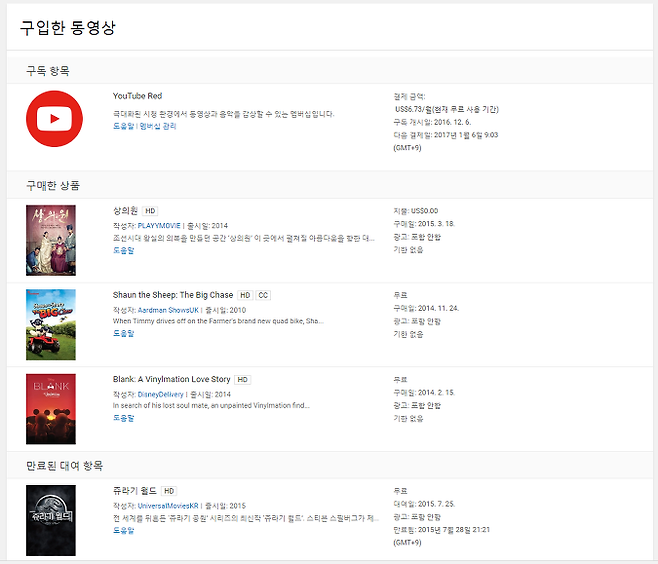Open Shaun the Sheep: The Big Chase title

pos(173,295)
